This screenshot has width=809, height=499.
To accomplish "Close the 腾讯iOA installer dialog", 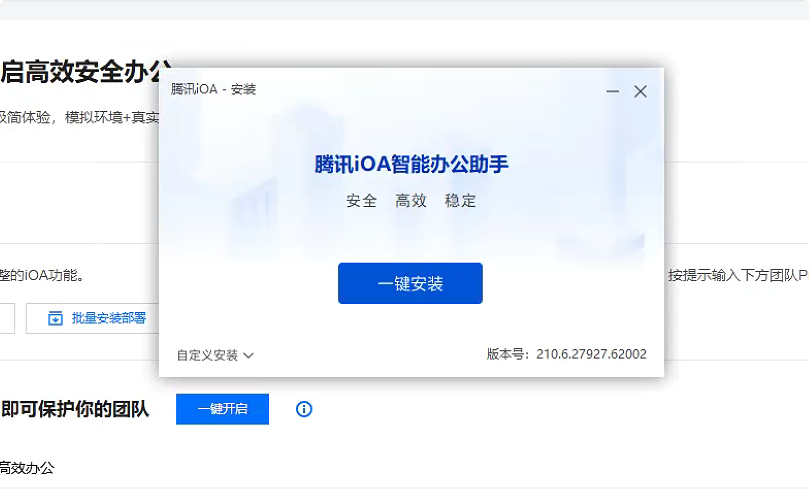I will tap(640, 91).
